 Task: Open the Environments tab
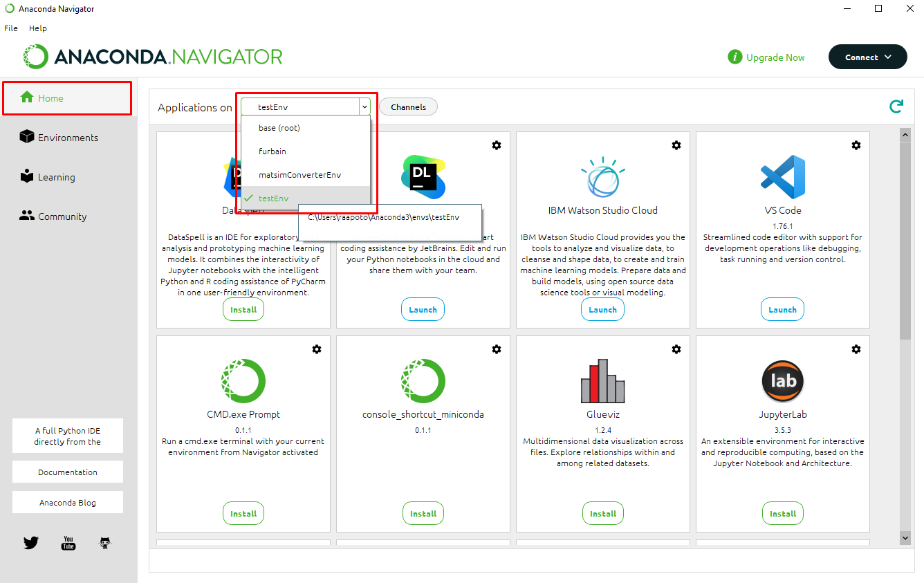(67, 138)
